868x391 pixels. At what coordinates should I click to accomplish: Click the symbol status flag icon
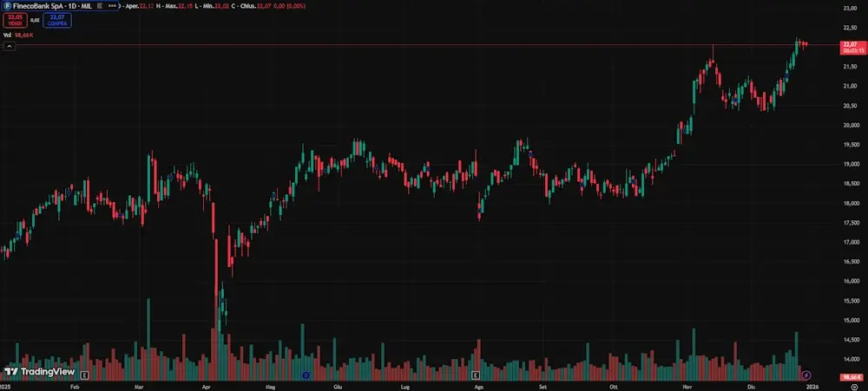101,5
